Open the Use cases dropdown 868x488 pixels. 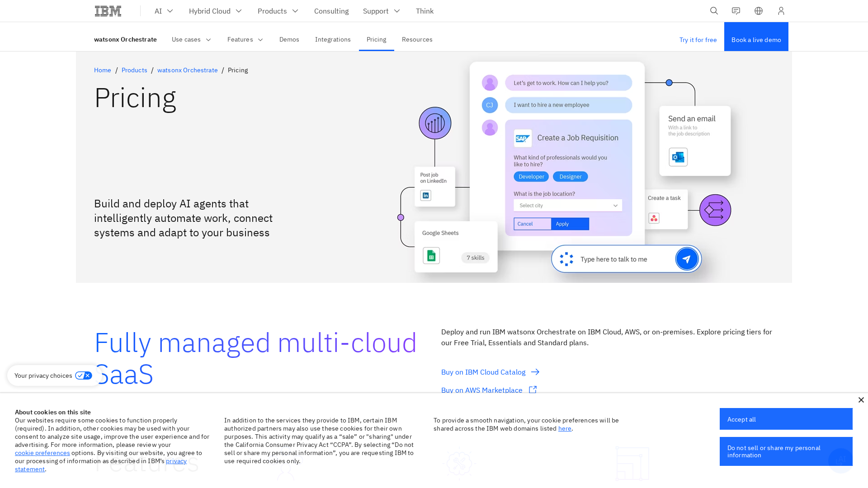pyautogui.click(x=191, y=40)
